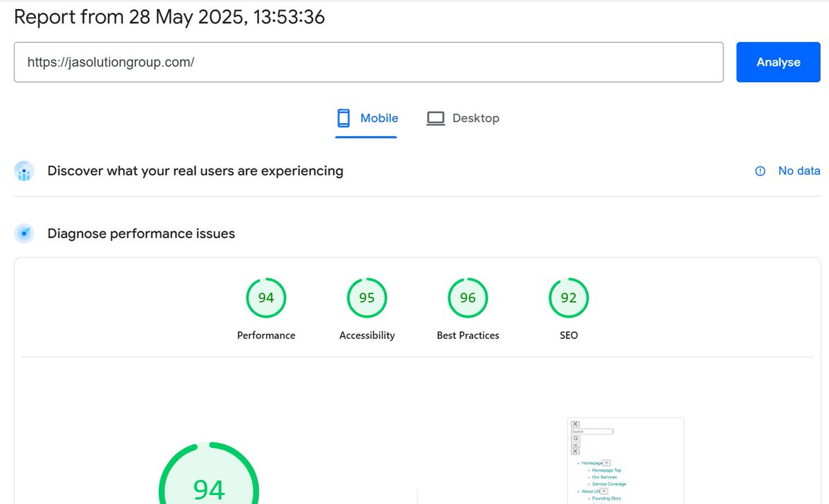Viewport: 829px width, 504px height.
Task: Click the magnifier icon in the page screenshot
Action: click(575, 438)
